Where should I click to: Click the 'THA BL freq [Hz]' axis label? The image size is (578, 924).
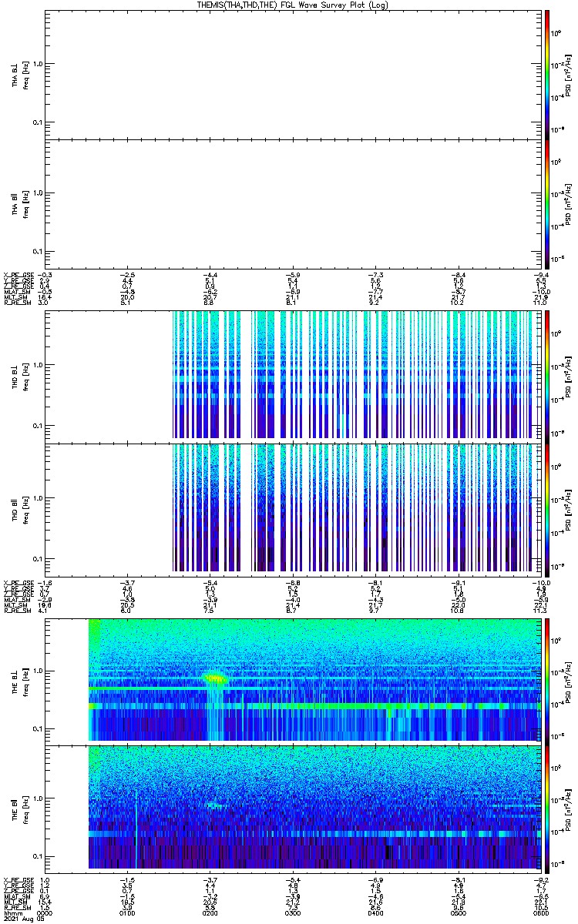20,75
